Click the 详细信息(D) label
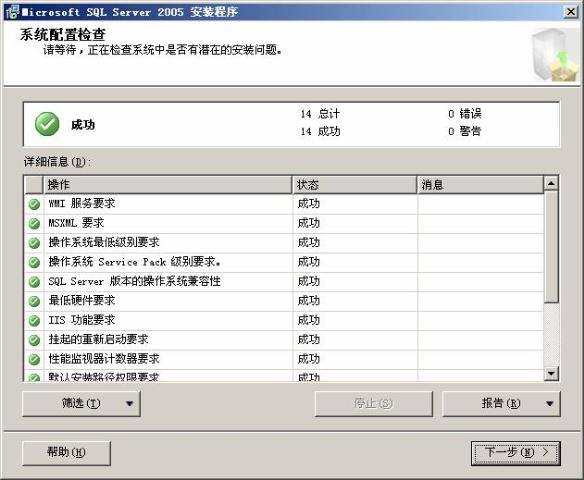The width and height of the screenshot is (584, 480). pos(57,162)
